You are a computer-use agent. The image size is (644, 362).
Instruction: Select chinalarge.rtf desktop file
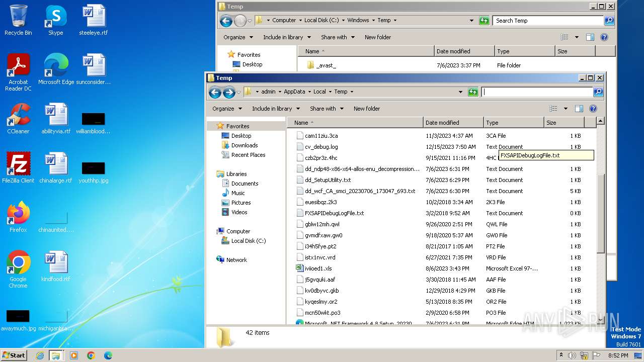56,168
